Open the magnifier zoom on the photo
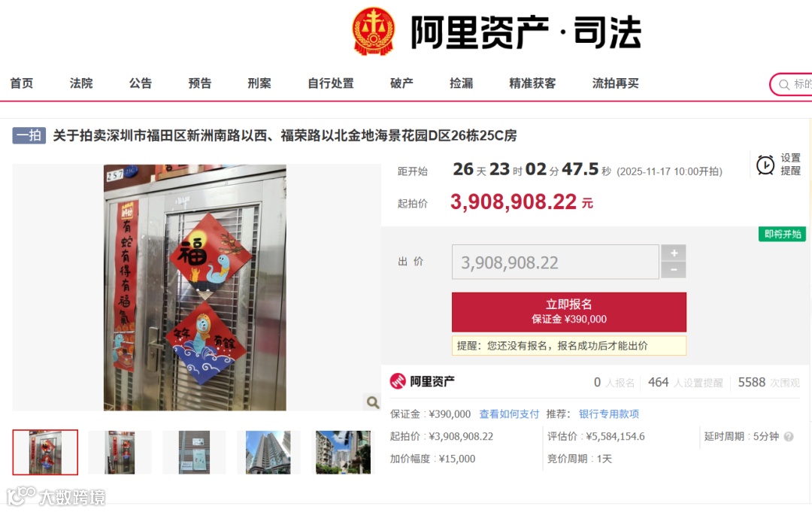 coord(372,402)
